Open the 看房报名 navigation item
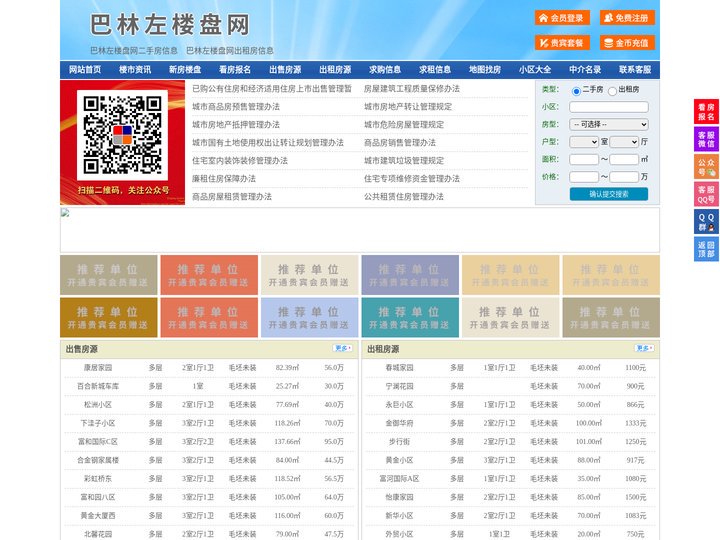720x540 pixels. click(235, 70)
